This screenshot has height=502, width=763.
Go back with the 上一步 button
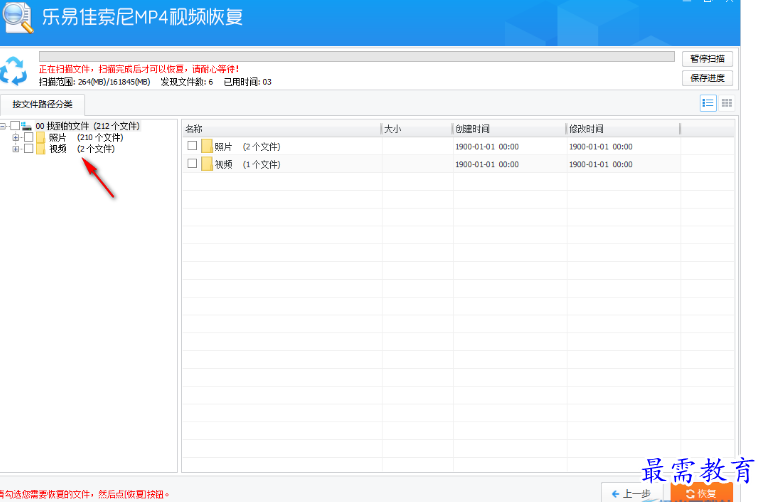coord(632,493)
